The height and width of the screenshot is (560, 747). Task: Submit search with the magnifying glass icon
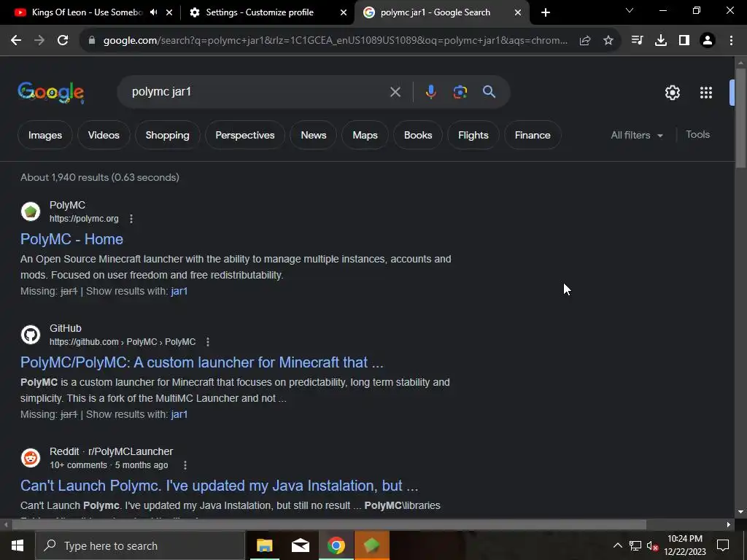489,92
